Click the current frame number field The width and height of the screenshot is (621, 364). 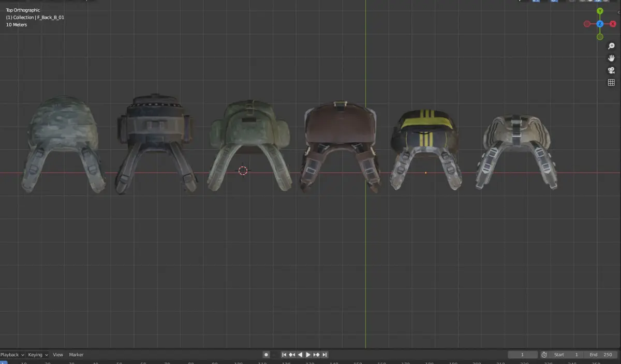point(523,355)
